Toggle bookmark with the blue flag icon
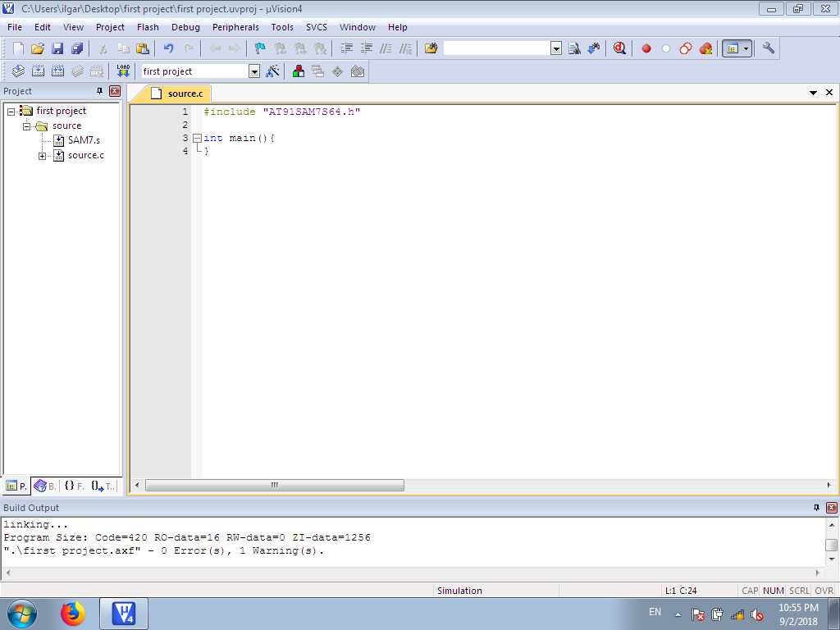Image resolution: width=840 pixels, height=630 pixels. pos(260,48)
